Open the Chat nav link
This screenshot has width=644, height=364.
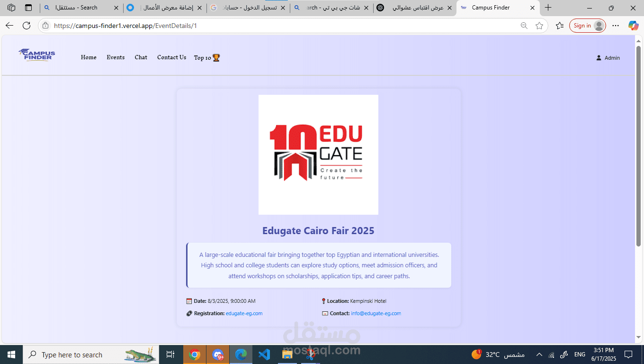point(141,57)
